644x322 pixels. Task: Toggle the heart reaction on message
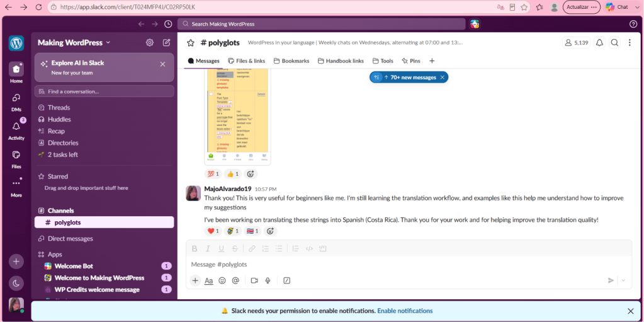coord(213,231)
